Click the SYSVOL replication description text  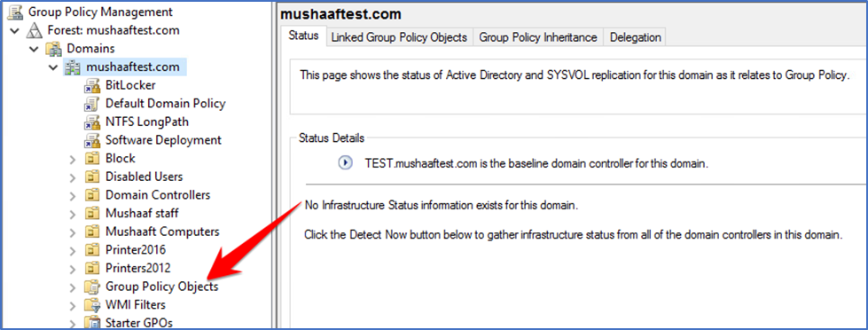tap(575, 75)
